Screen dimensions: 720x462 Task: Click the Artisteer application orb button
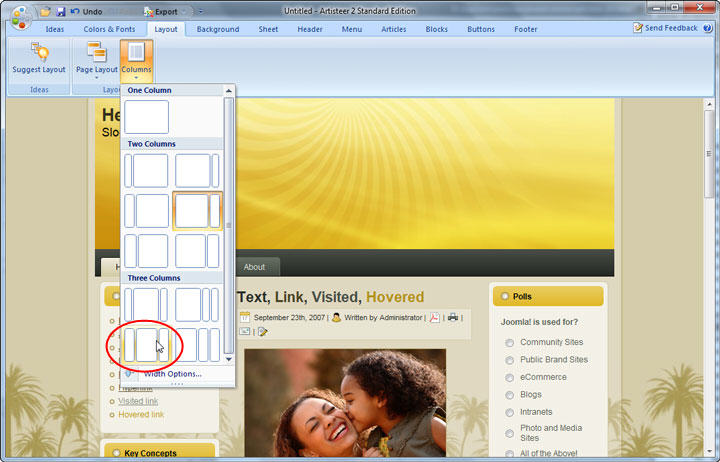pyautogui.click(x=20, y=19)
